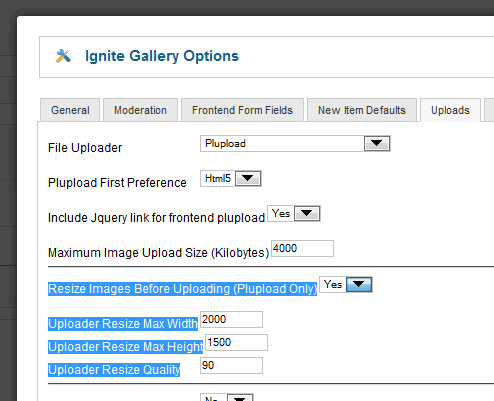Open the Include Jquery link Yes dropdown
The image size is (494, 401).
click(307, 213)
